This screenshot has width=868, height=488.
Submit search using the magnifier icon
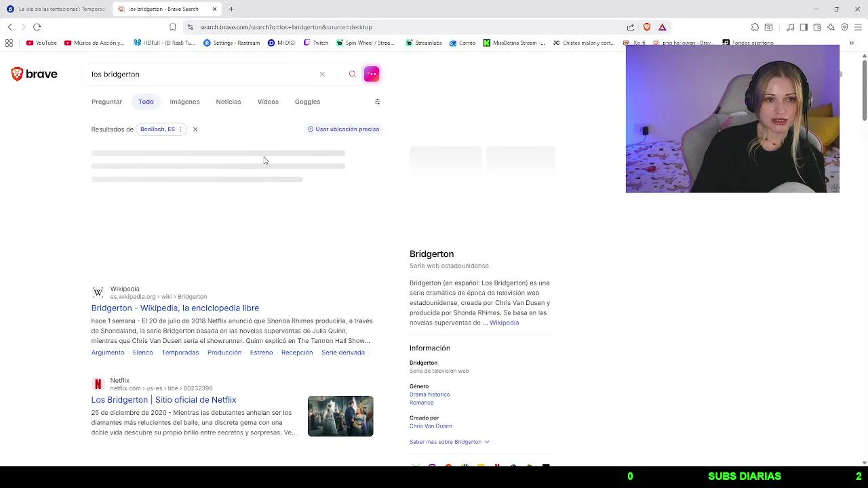pos(352,74)
